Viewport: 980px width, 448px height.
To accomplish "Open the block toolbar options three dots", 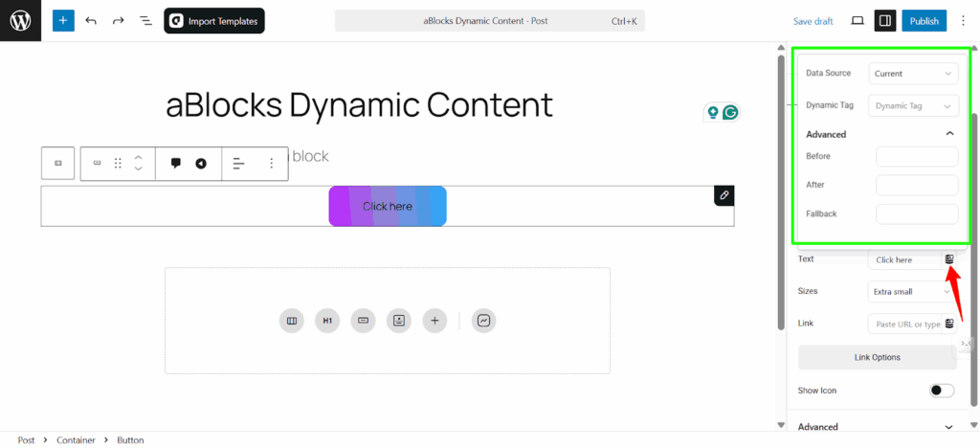I will 271,163.
